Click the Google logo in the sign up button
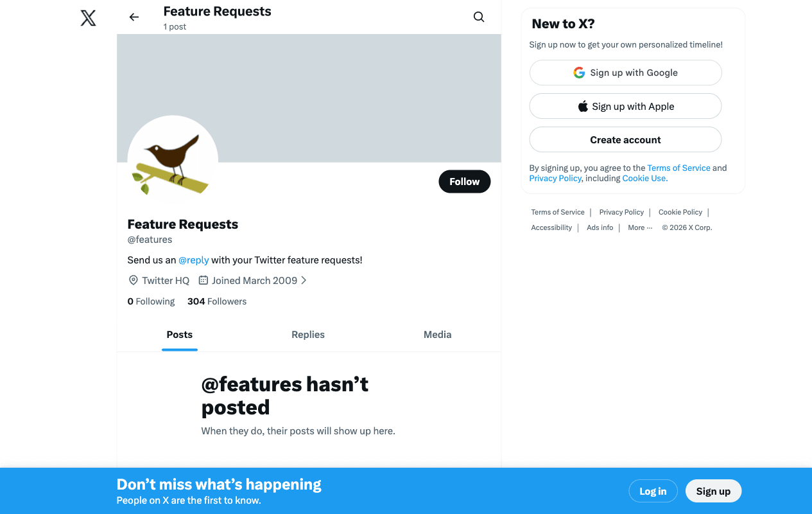Screen dimensions: 812x514 pyautogui.click(x=579, y=72)
